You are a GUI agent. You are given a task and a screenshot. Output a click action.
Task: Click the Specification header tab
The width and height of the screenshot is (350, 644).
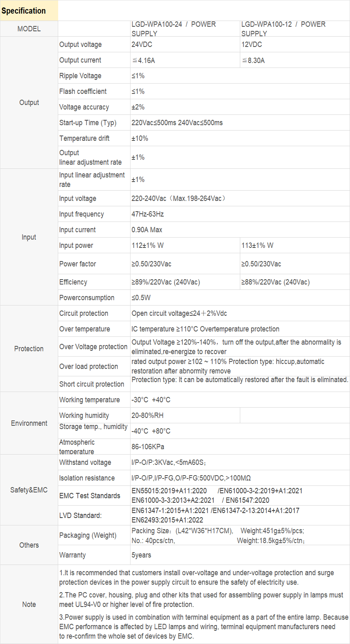click(x=29, y=11)
